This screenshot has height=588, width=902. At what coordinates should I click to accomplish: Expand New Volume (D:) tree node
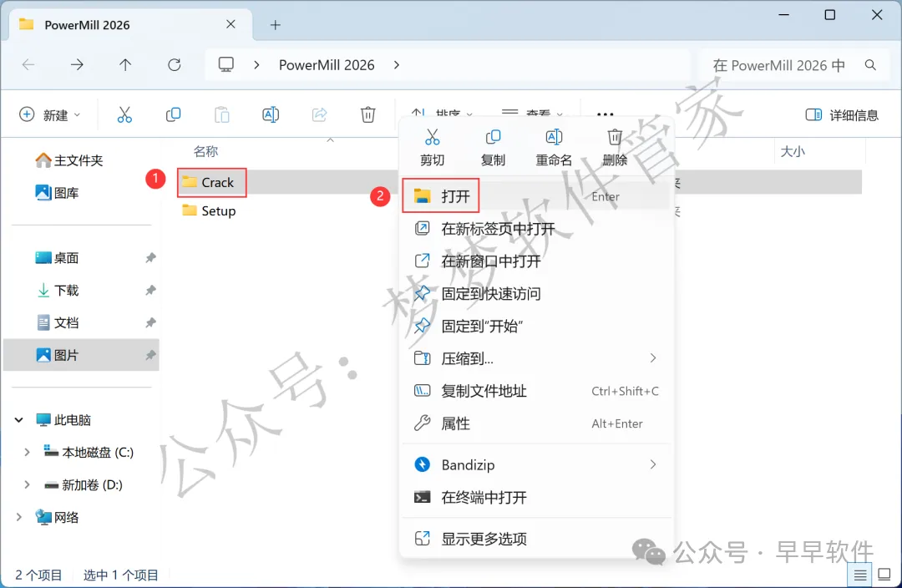pos(27,484)
